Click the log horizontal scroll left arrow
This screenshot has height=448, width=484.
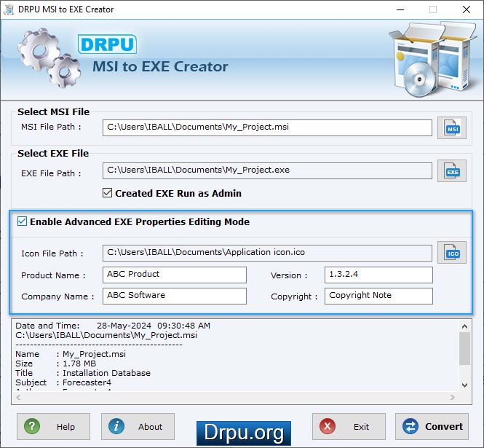(18, 397)
